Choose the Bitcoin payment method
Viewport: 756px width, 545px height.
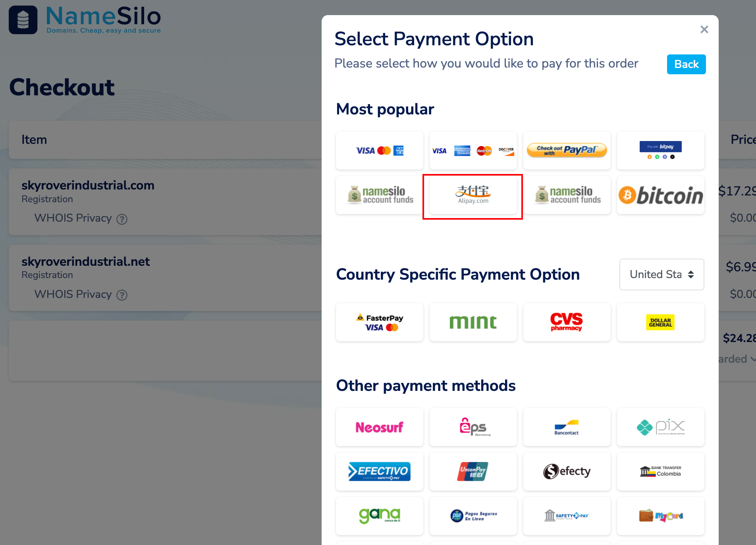[660, 195]
